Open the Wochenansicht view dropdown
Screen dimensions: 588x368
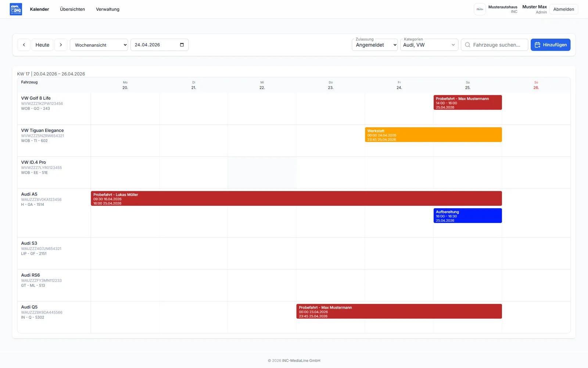click(x=99, y=45)
